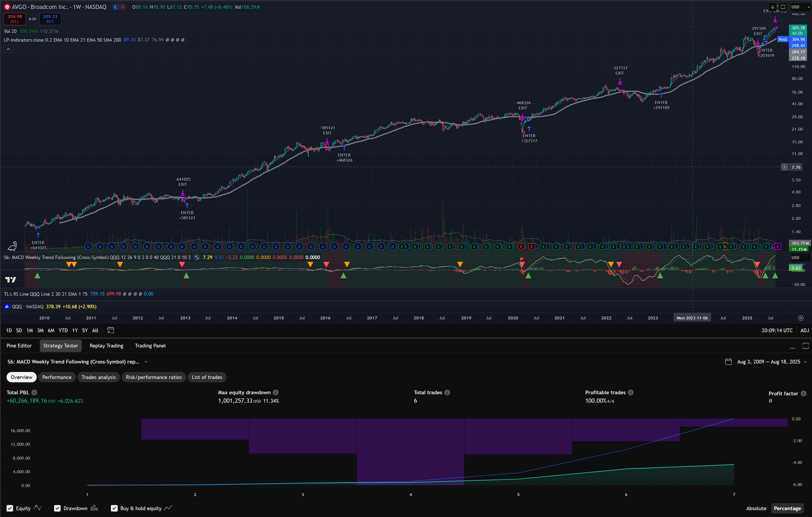Click the Vol 20 indicator legend
Screen dimensions: 812x517
coord(10,31)
